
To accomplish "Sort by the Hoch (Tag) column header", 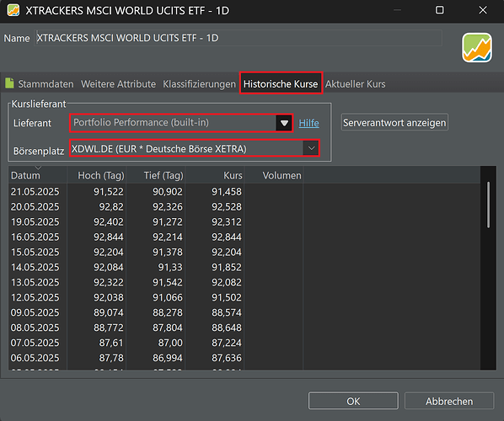I will pyautogui.click(x=96, y=175).
